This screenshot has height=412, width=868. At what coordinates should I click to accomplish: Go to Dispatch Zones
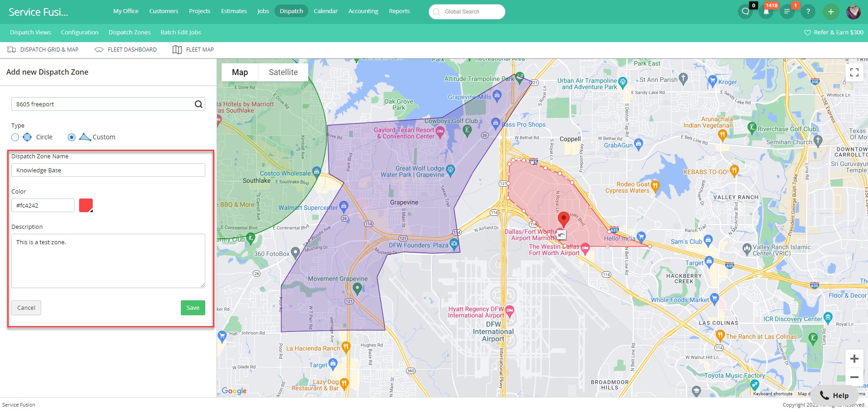click(x=129, y=33)
